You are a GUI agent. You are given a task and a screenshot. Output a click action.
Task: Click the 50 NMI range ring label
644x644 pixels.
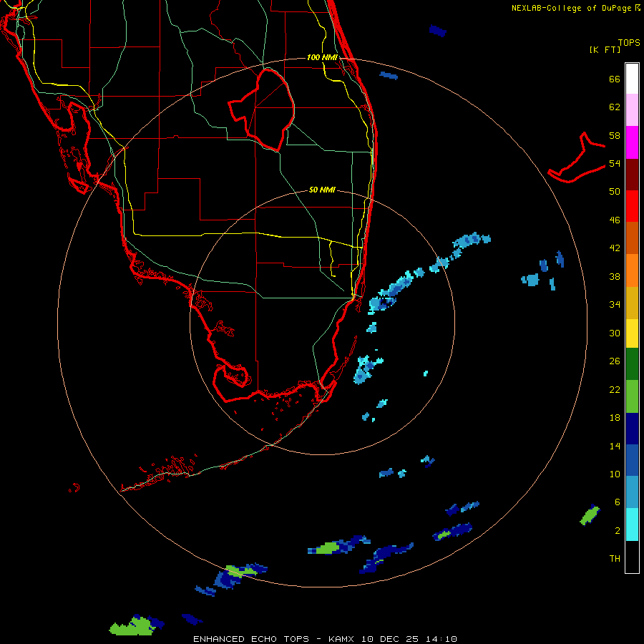click(322, 190)
